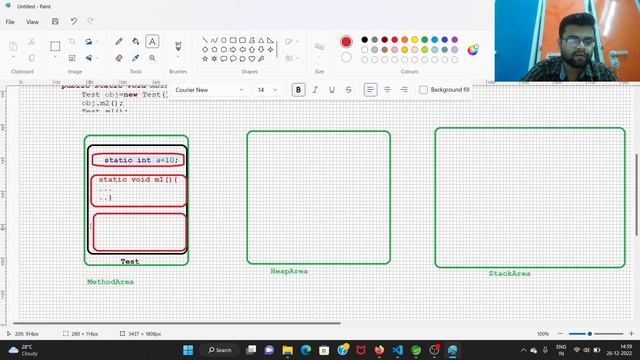The height and width of the screenshot is (360, 640).
Task: Choose the Four-point star shape
Action: [x=270, y=49]
